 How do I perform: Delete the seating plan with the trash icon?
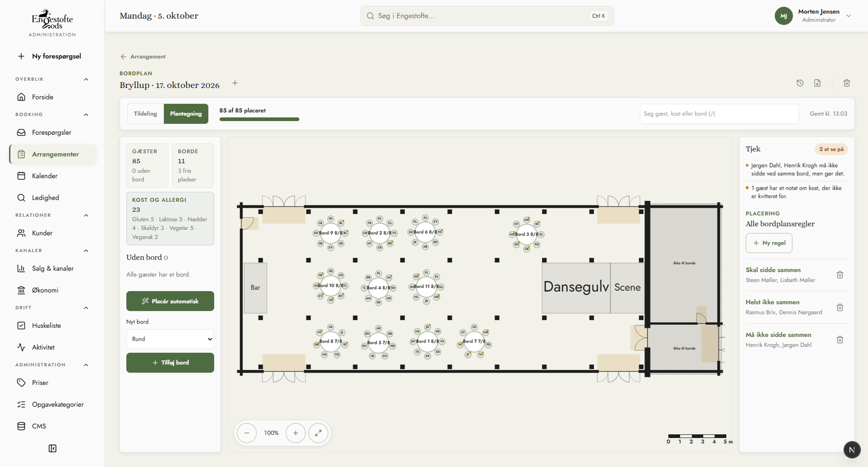pyautogui.click(x=847, y=83)
